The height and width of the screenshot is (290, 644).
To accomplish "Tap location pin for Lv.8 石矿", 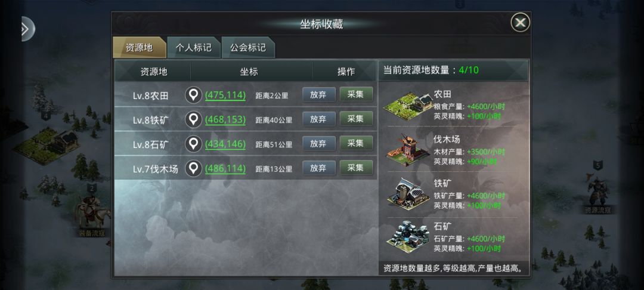I will click(x=193, y=144).
